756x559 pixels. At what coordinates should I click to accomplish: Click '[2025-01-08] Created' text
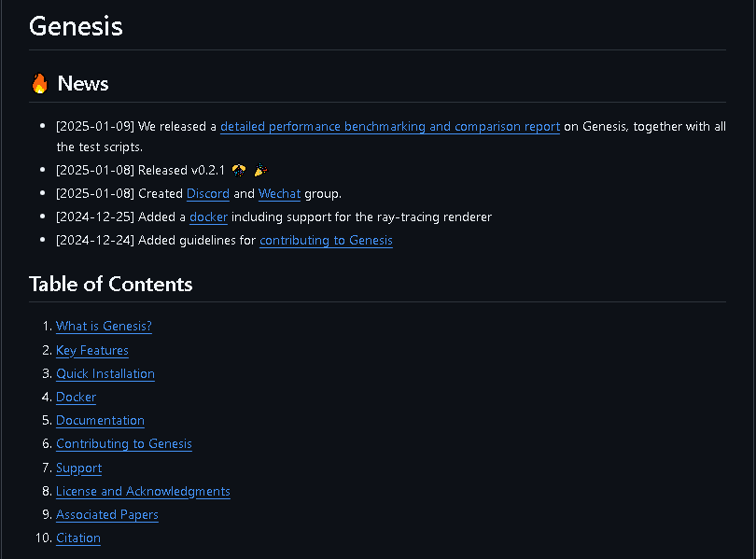click(x=119, y=194)
